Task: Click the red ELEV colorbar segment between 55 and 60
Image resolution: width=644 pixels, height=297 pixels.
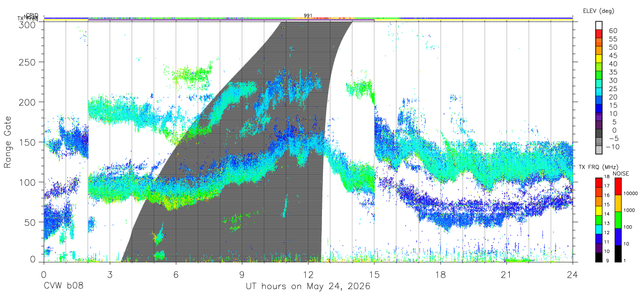Action: pos(599,34)
